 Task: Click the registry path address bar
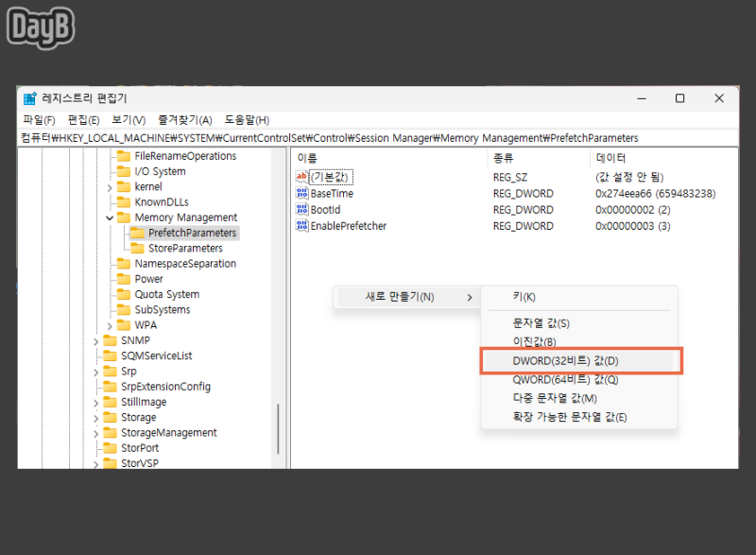pyautogui.click(x=378, y=137)
